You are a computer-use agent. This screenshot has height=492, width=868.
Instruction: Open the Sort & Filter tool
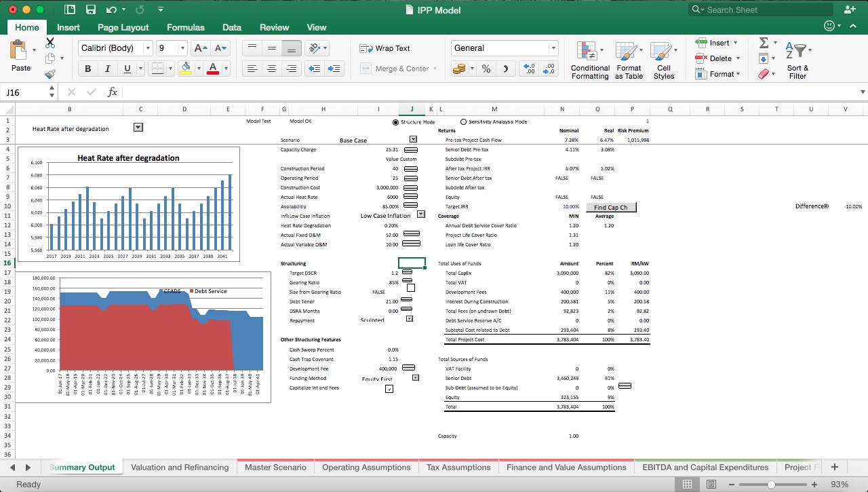[797, 60]
